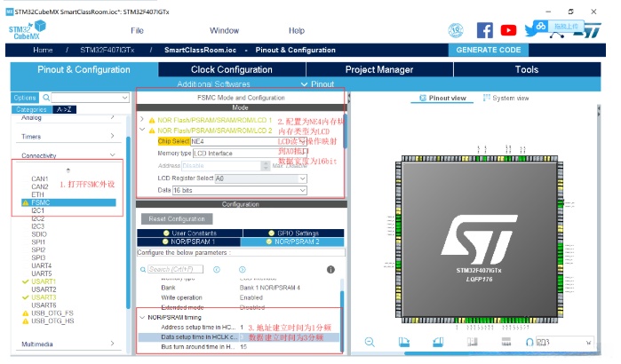This screenshot has width=621, height=364.
Task: Click the warning icon next to FSMC
Action: click(26, 202)
